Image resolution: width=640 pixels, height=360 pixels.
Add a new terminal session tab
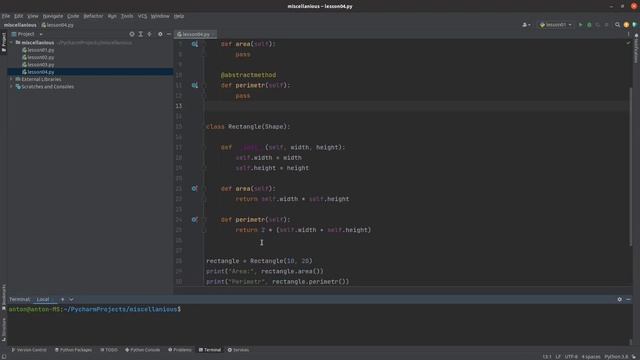pos(62,299)
